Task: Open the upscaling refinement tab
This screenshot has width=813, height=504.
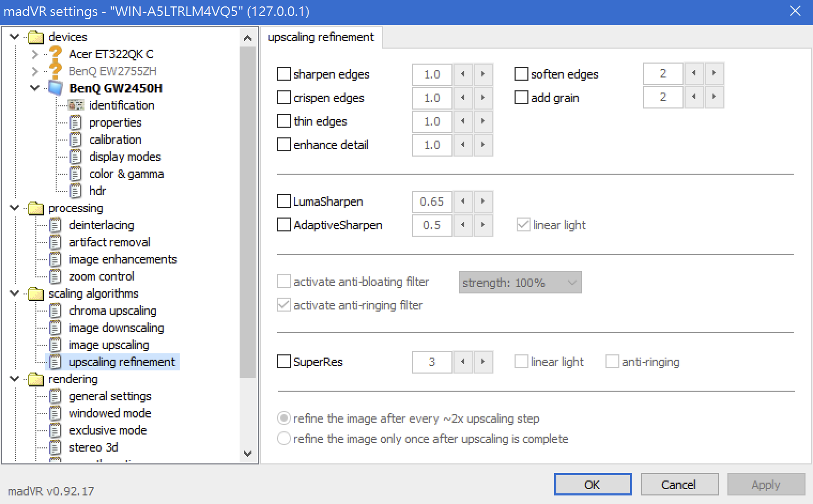Action: (x=321, y=37)
